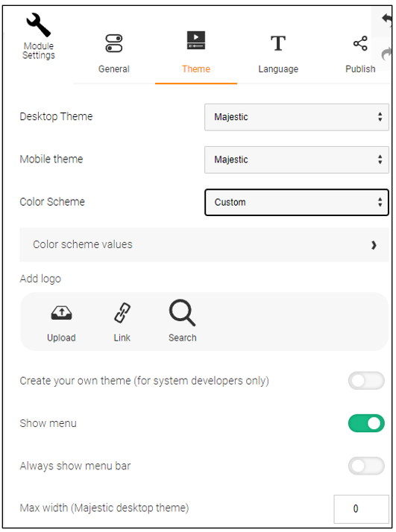Upload a logo using the Upload icon
396x532 pixels.
(61, 313)
